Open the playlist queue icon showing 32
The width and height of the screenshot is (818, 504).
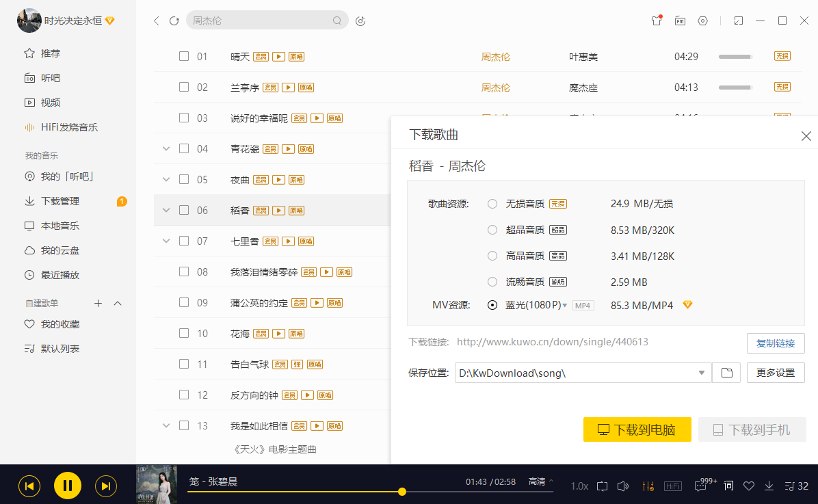797,486
